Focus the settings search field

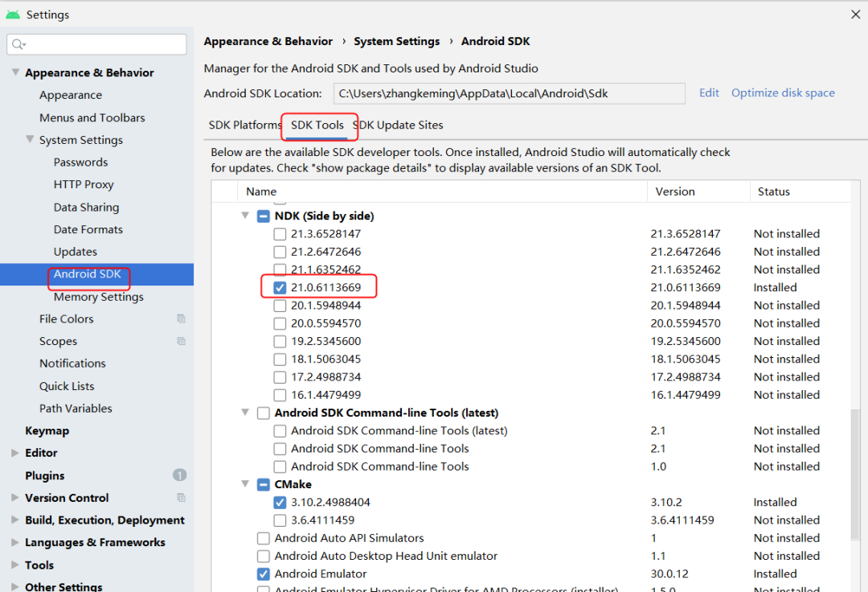click(x=97, y=44)
